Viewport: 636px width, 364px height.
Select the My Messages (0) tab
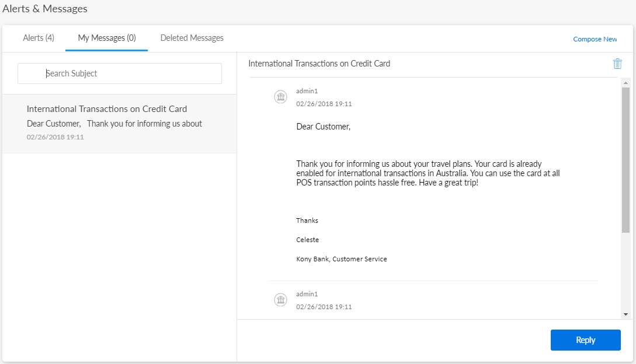click(x=107, y=38)
